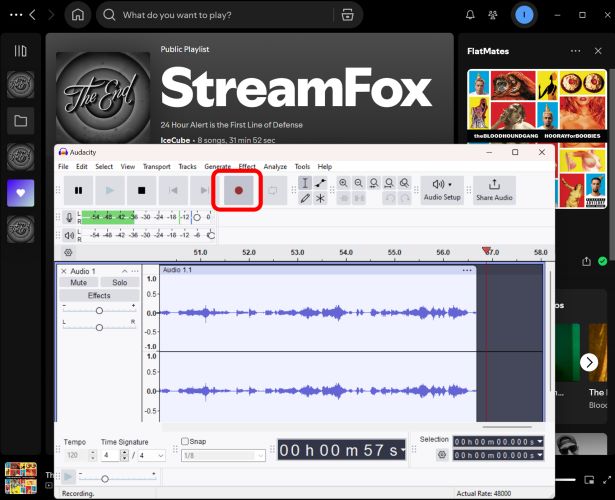Open Spotify profile avatar

pos(524,15)
